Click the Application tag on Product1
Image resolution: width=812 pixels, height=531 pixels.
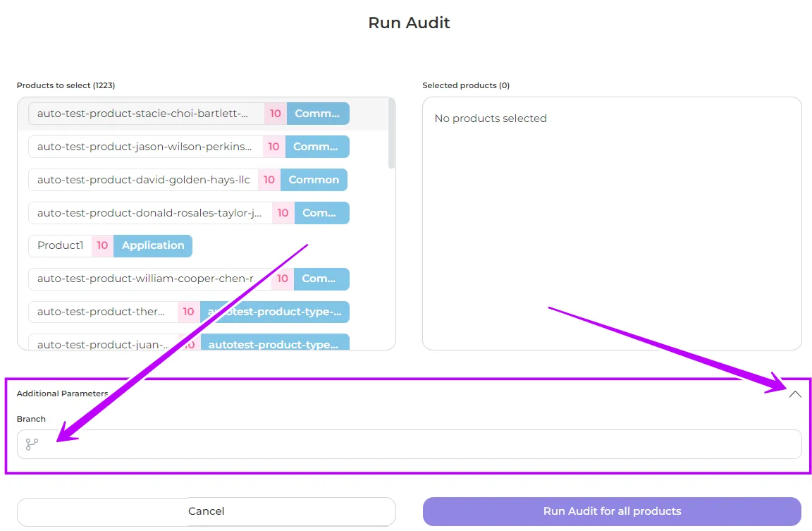point(153,245)
